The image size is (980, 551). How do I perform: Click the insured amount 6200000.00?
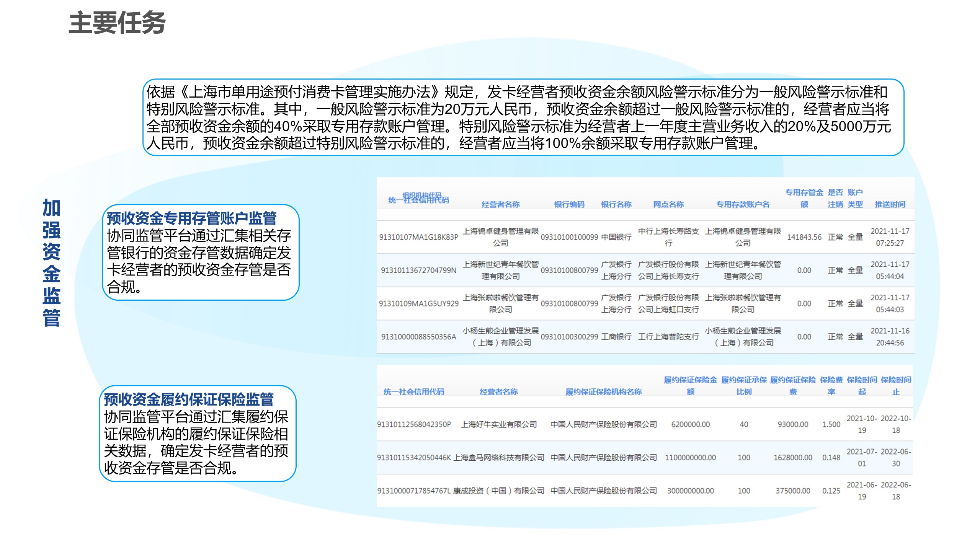pos(690,425)
